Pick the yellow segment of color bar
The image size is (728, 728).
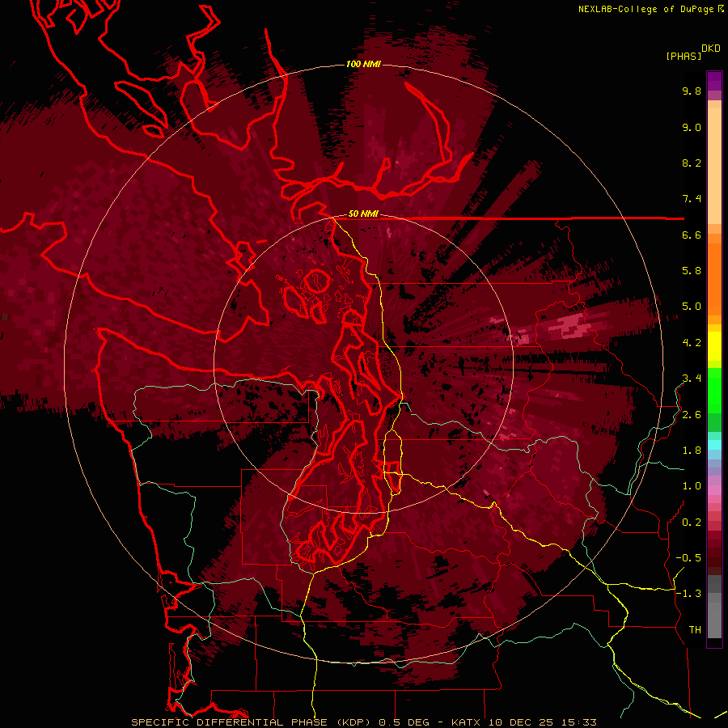pyautogui.click(x=714, y=346)
